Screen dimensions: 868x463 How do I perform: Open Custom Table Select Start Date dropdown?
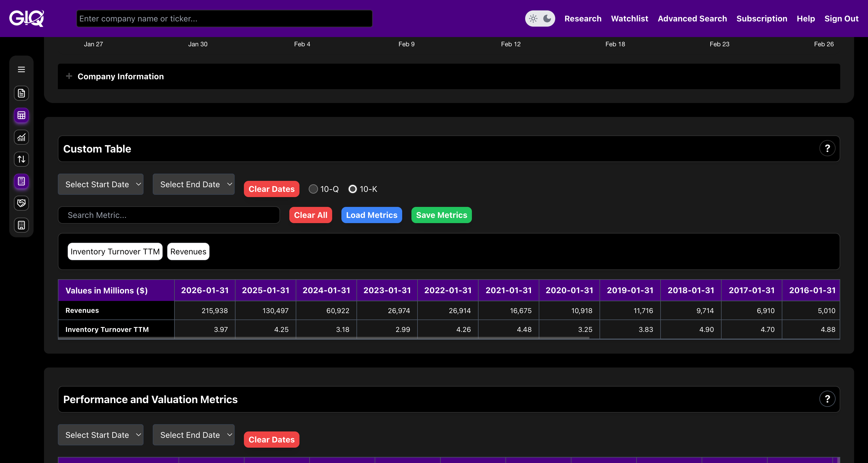click(x=100, y=184)
